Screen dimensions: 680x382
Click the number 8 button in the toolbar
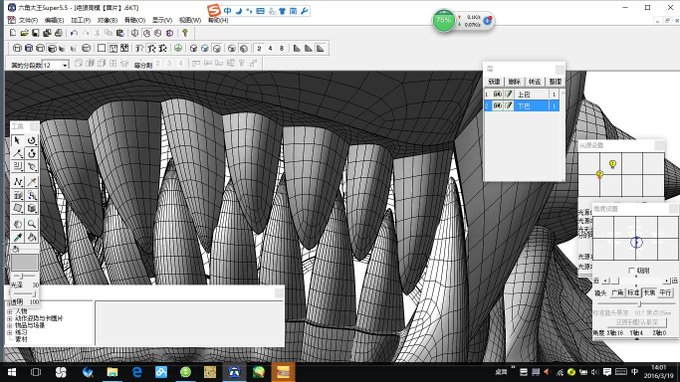point(281,48)
